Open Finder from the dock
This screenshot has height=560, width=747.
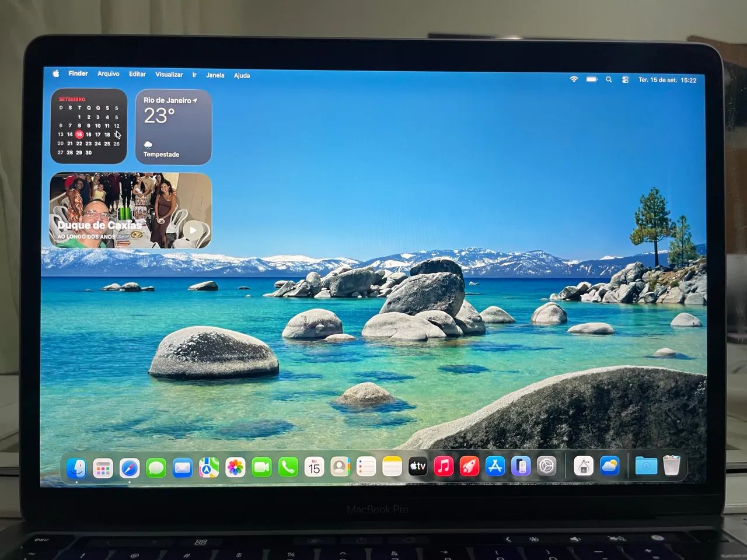(76, 468)
